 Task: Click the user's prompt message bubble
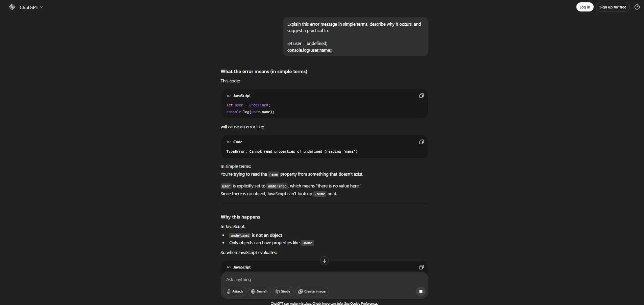pos(355,37)
